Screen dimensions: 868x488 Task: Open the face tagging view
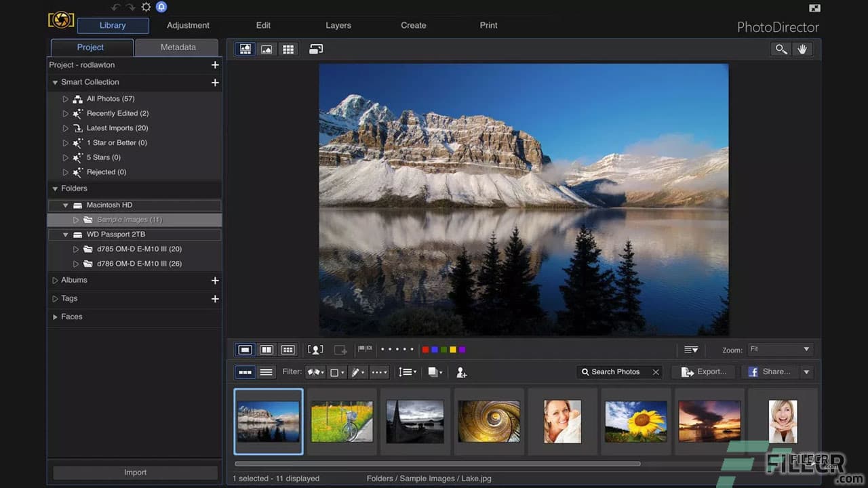tap(315, 349)
